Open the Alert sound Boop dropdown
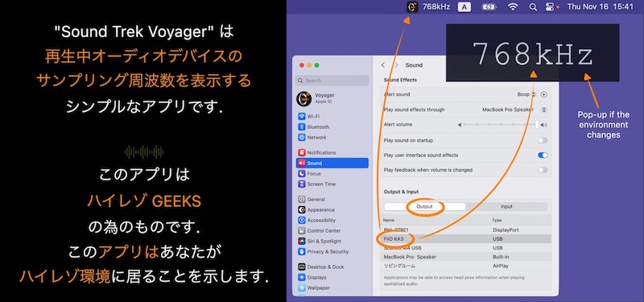Viewport: 644px width, 302px height. 527,94
